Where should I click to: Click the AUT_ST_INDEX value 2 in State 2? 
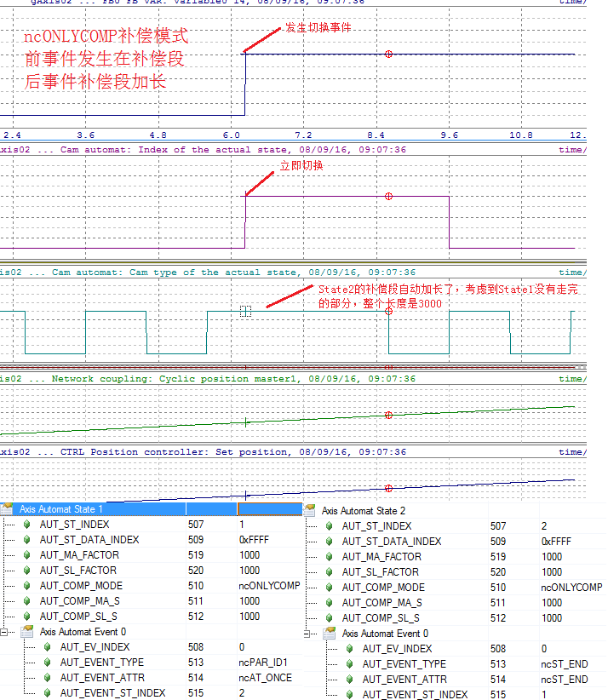tap(544, 526)
